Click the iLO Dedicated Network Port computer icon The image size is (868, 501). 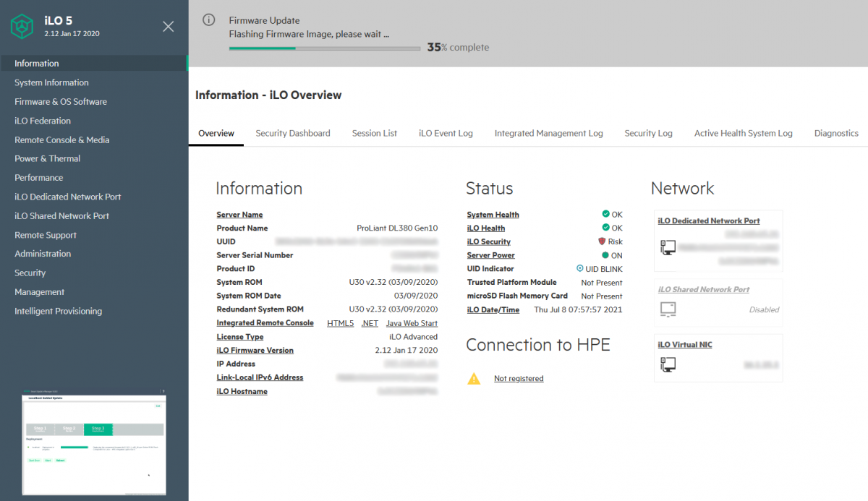(x=668, y=248)
